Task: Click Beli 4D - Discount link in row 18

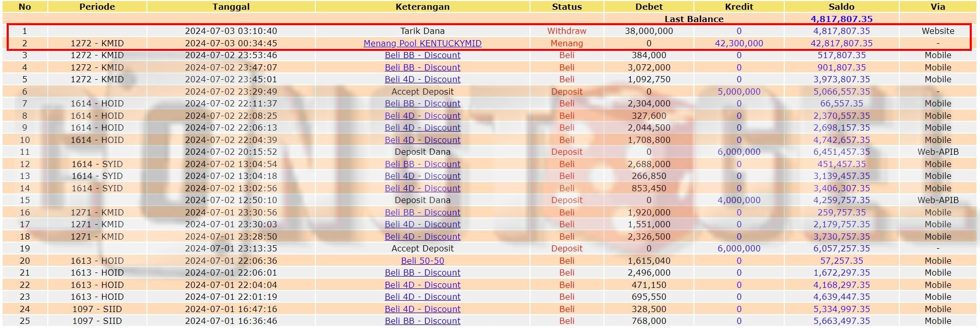Action: click(422, 236)
